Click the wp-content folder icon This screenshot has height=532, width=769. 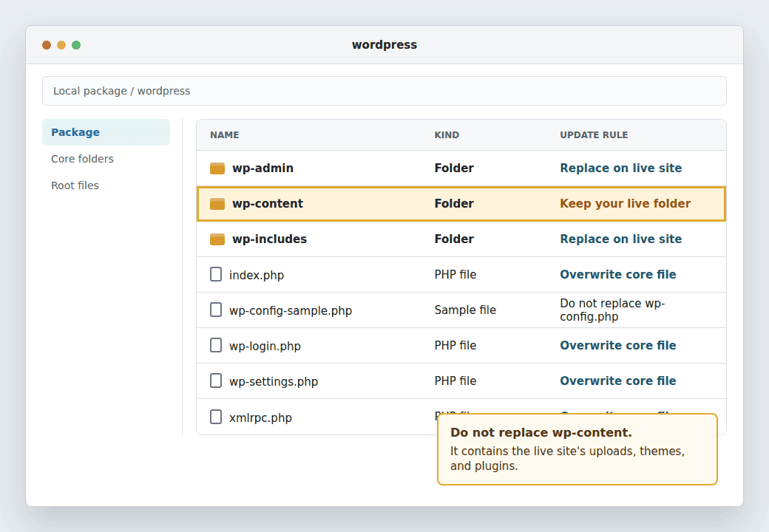(x=217, y=204)
